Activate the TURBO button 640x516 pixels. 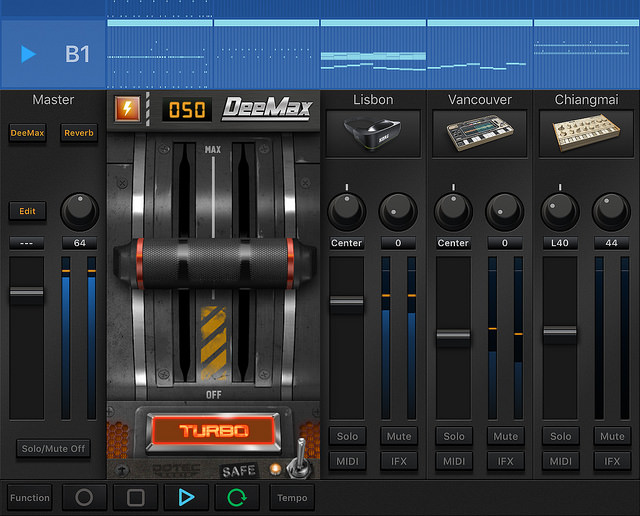(x=213, y=431)
